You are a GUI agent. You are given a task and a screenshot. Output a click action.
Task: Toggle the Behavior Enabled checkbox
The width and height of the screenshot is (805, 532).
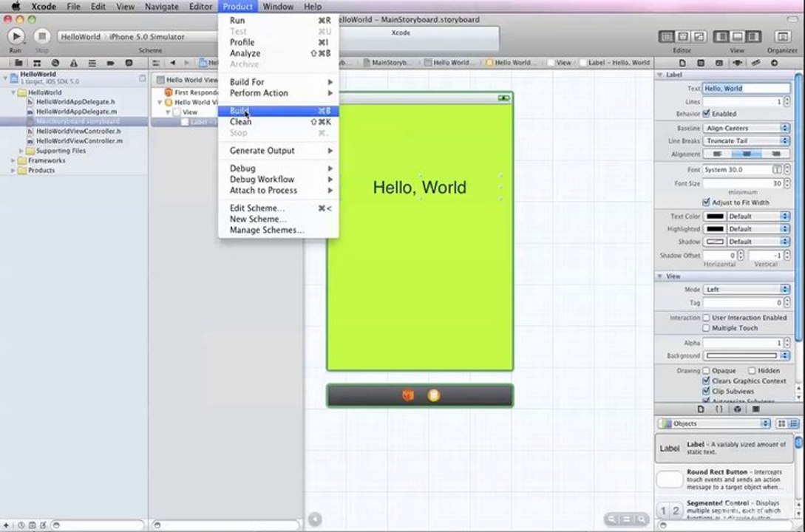(x=706, y=113)
